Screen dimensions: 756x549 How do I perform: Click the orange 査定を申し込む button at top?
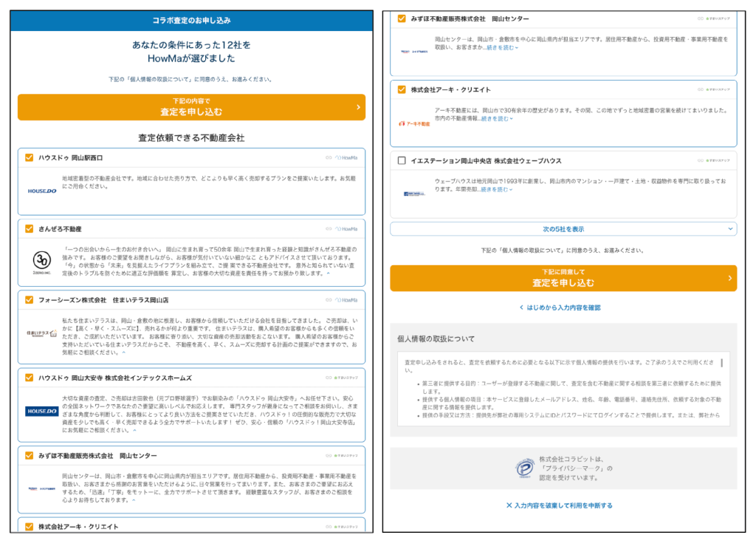189,107
